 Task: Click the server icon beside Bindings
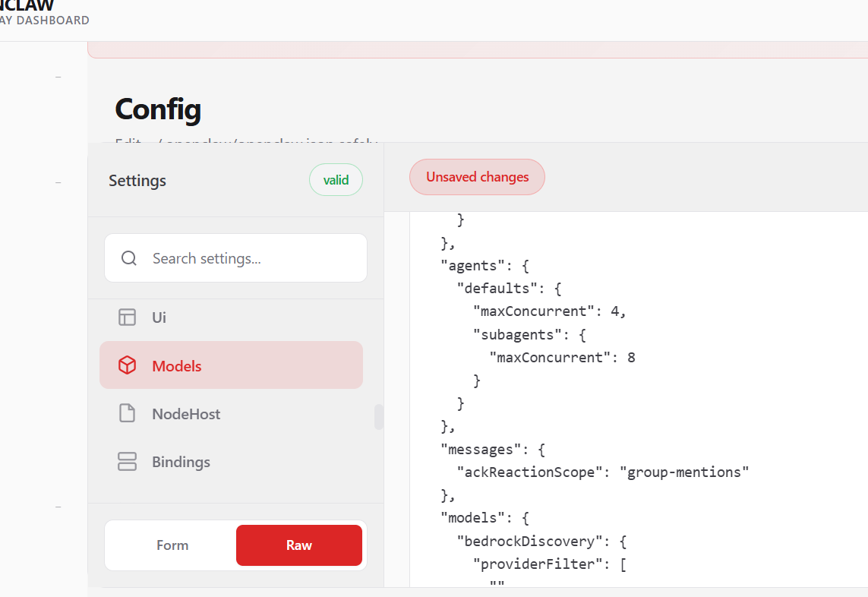[x=127, y=462]
